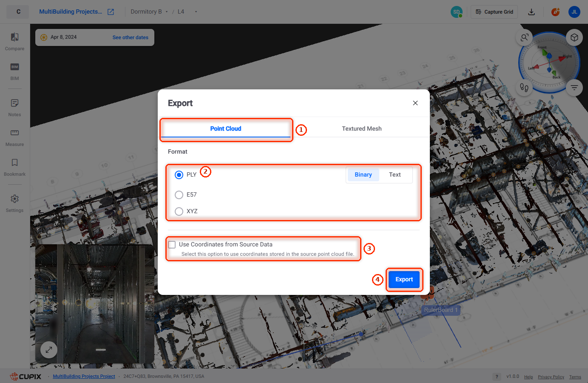Expand the 360 photo preview thumbnail
588x383 pixels.
tap(49, 350)
